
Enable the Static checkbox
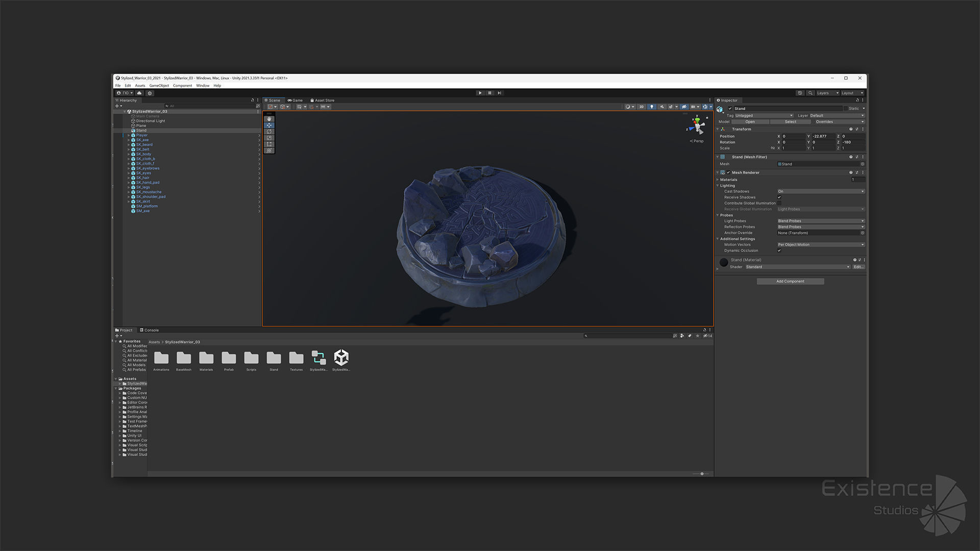pos(846,109)
